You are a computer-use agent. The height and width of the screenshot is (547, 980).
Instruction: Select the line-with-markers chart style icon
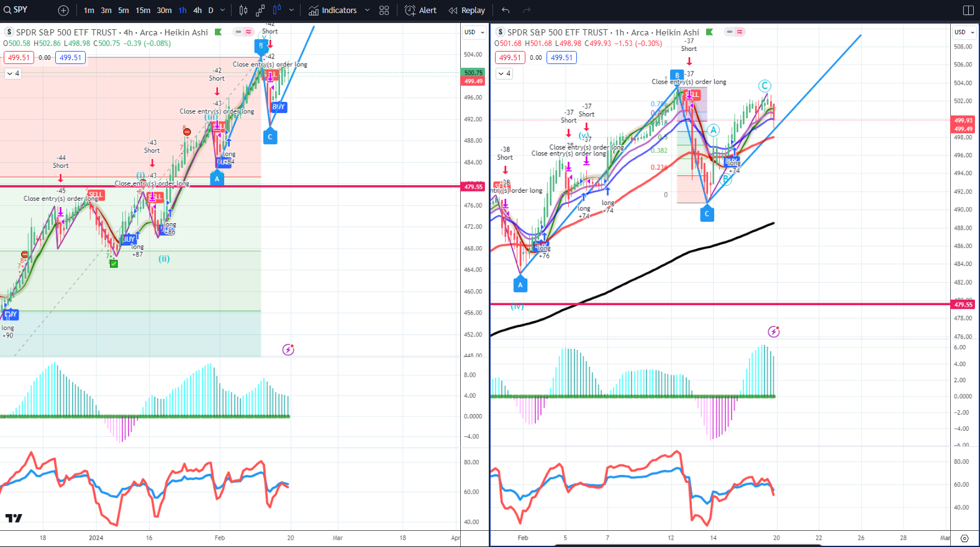tap(260, 11)
